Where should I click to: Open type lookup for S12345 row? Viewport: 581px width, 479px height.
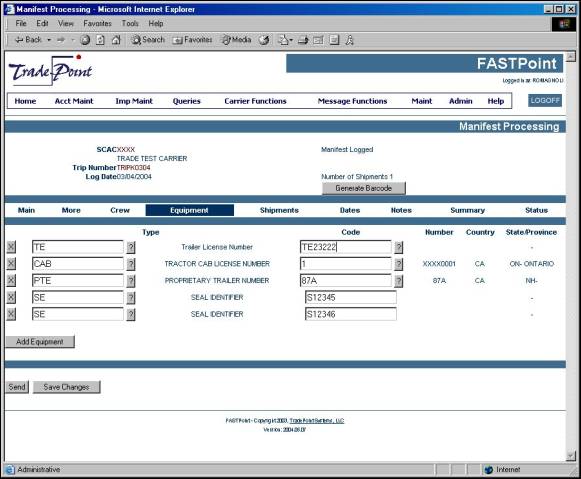click(131, 297)
